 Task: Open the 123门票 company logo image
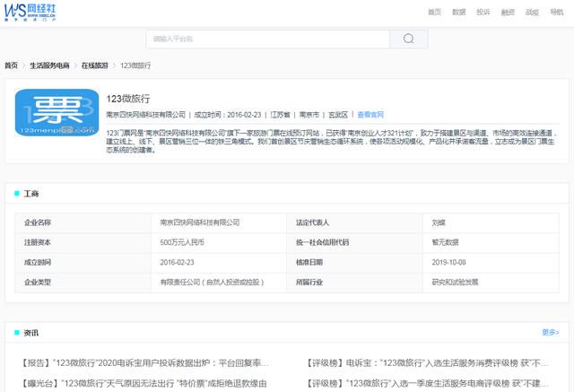coord(57,112)
